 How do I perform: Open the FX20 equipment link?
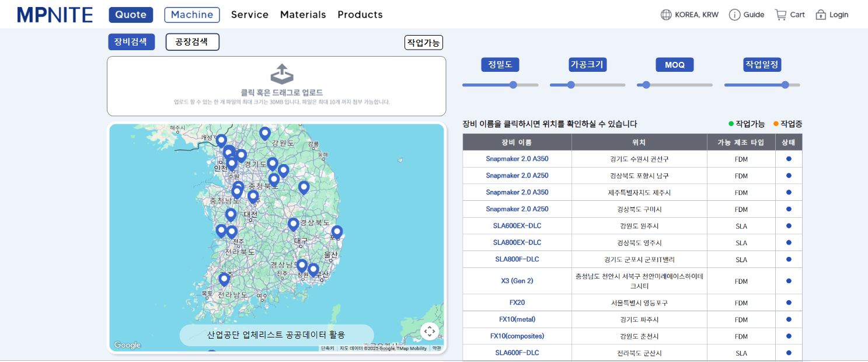point(517,302)
